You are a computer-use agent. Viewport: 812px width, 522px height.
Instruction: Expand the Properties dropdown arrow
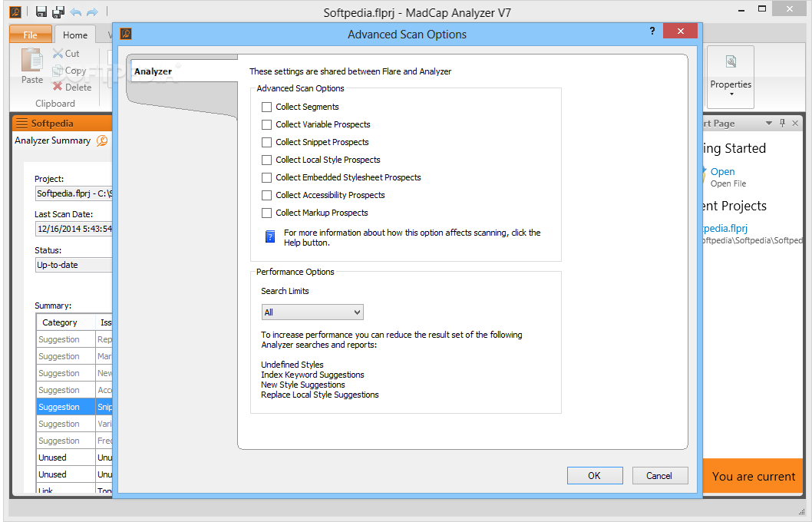(731, 94)
